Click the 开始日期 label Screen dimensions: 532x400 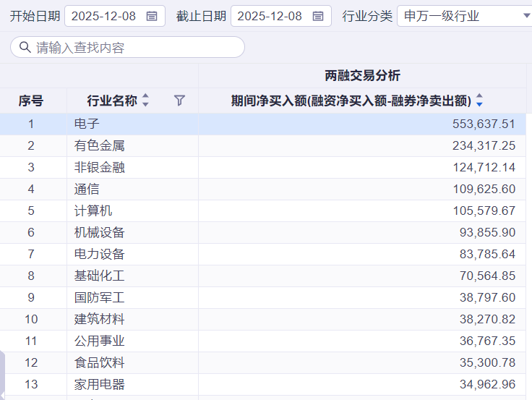(35, 16)
